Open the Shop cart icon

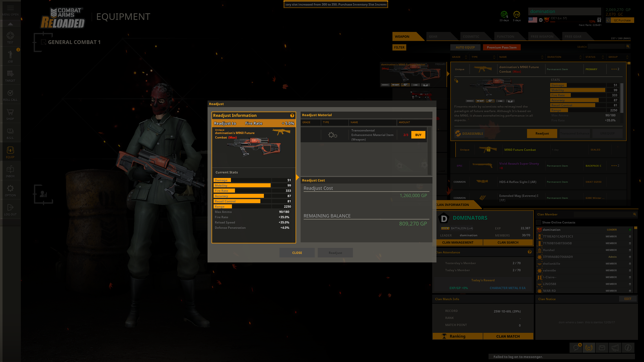click(10, 112)
